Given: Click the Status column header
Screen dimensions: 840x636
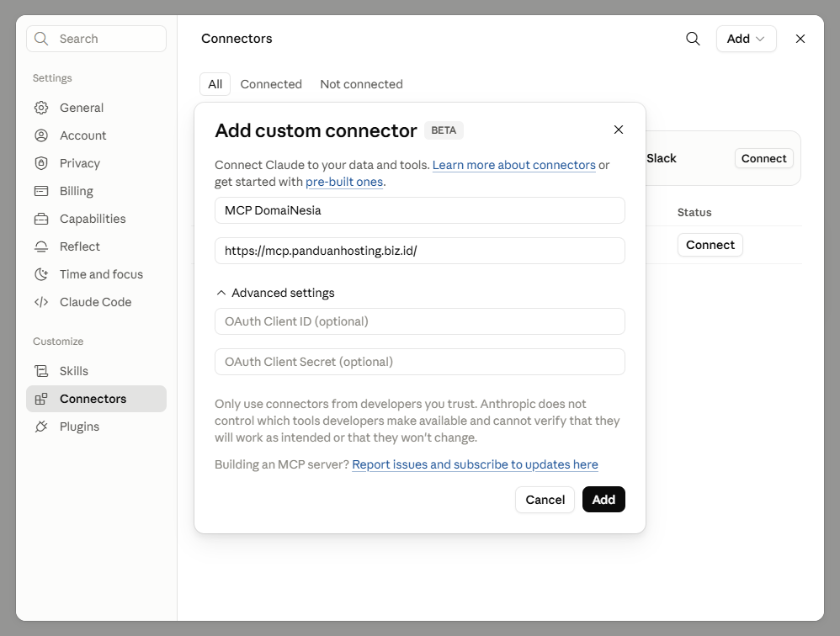Looking at the screenshot, I should [694, 213].
